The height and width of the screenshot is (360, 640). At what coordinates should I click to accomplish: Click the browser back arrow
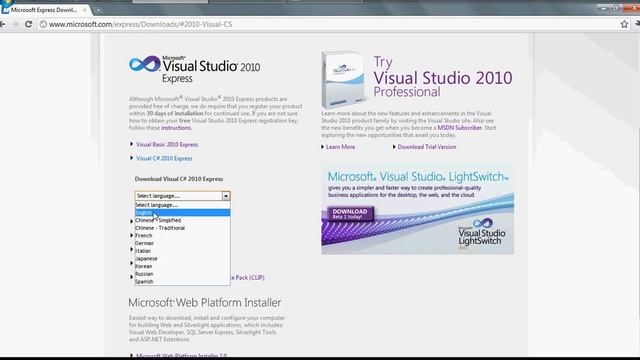(x=2, y=24)
